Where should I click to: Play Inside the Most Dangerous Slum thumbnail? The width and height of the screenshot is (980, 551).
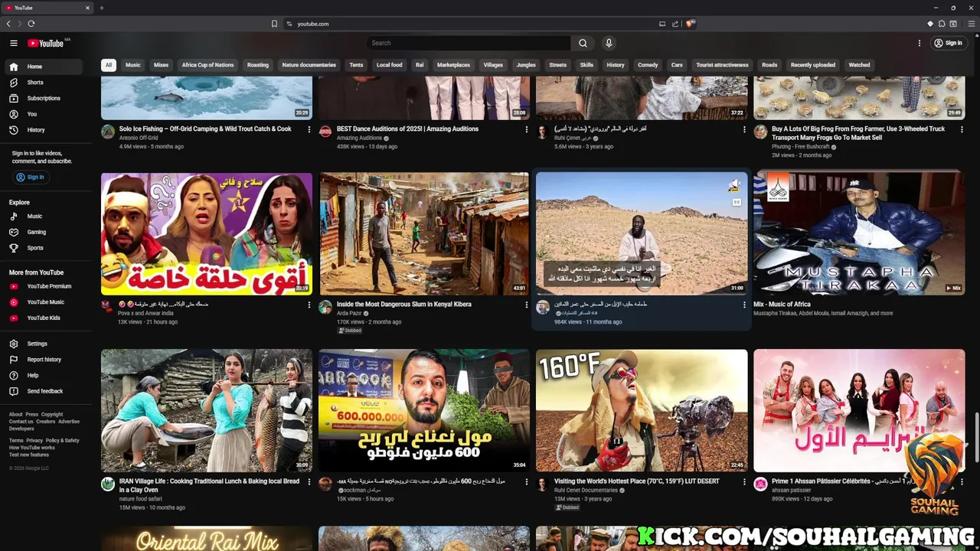tap(424, 233)
